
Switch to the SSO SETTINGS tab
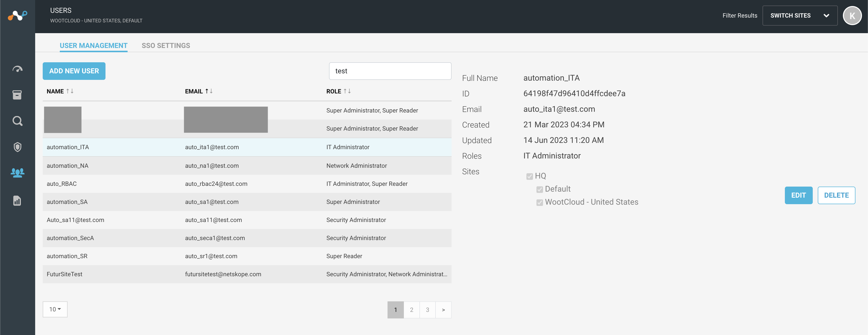166,45
